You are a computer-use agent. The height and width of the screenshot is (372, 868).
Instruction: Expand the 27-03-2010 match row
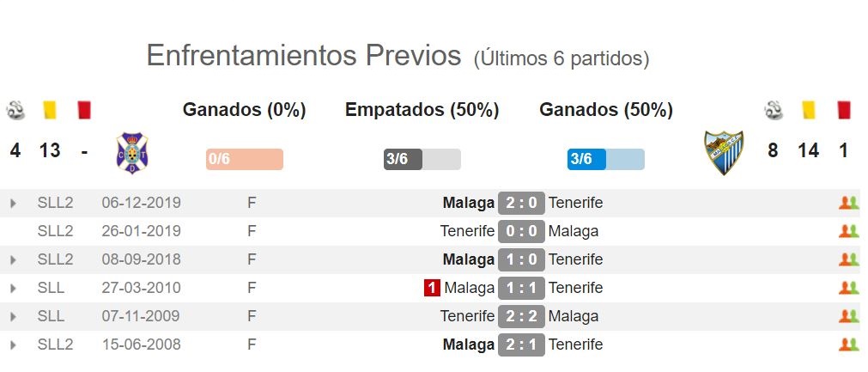[x=13, y=288]
